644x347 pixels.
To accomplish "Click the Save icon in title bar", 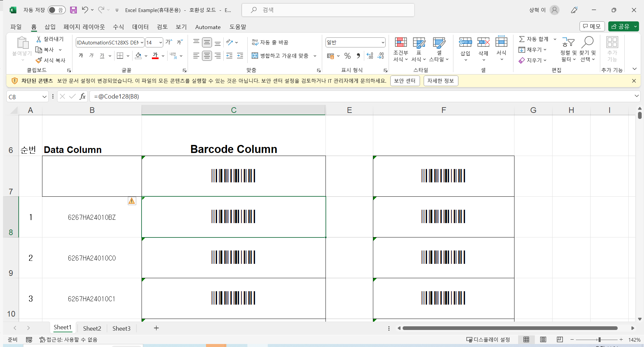I will click(73, 10).
